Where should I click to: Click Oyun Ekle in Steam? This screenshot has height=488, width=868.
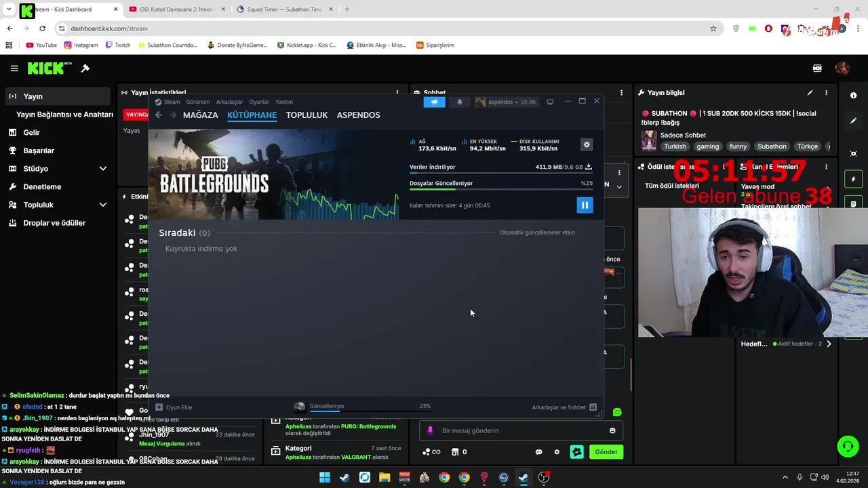point(174,407)
